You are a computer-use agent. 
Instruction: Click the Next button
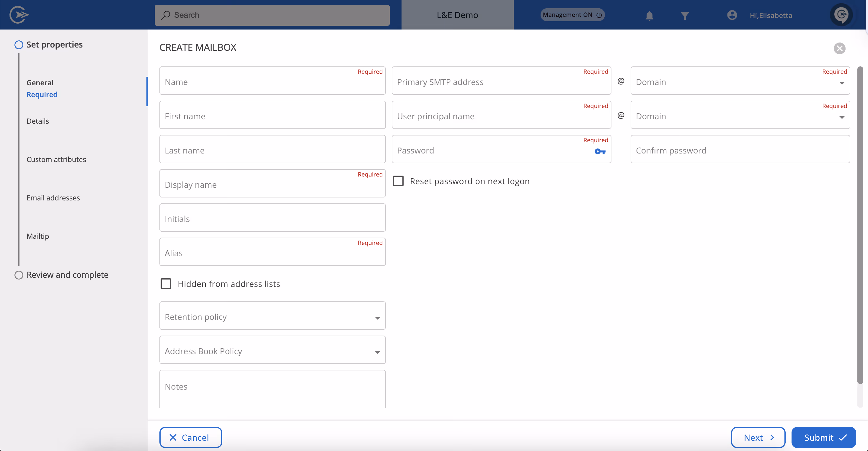pos(758,437)
